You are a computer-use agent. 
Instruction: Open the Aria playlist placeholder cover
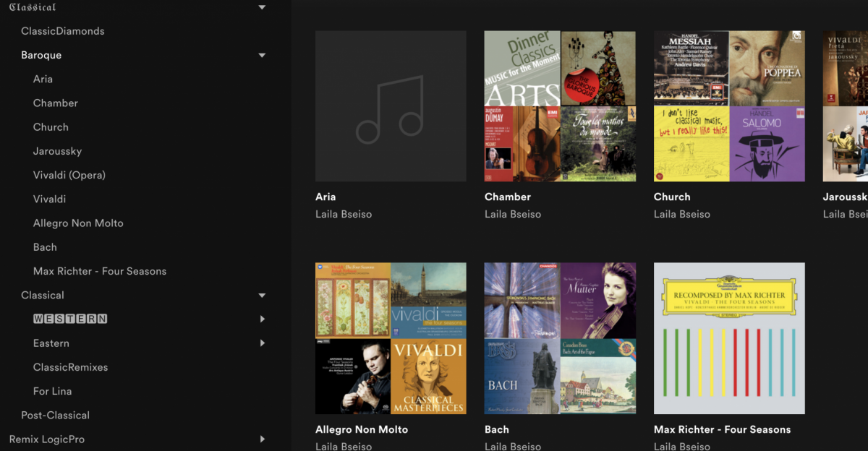pos(391,106)
